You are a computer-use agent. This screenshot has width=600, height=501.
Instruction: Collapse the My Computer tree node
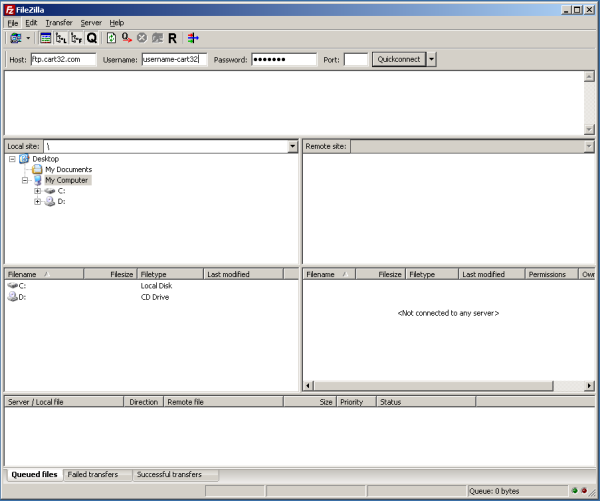pos(25,180)
